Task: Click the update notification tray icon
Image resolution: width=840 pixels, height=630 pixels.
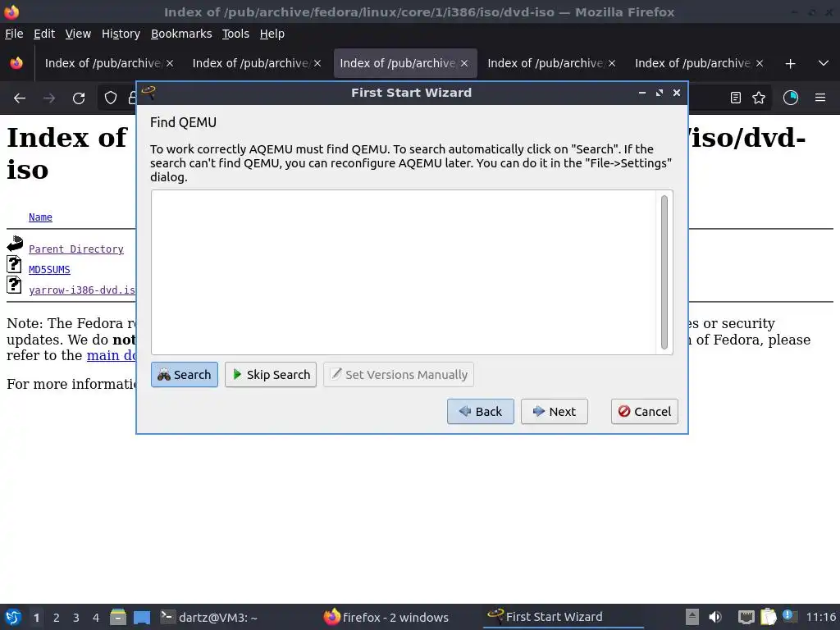Action: [x=790, y=616]
